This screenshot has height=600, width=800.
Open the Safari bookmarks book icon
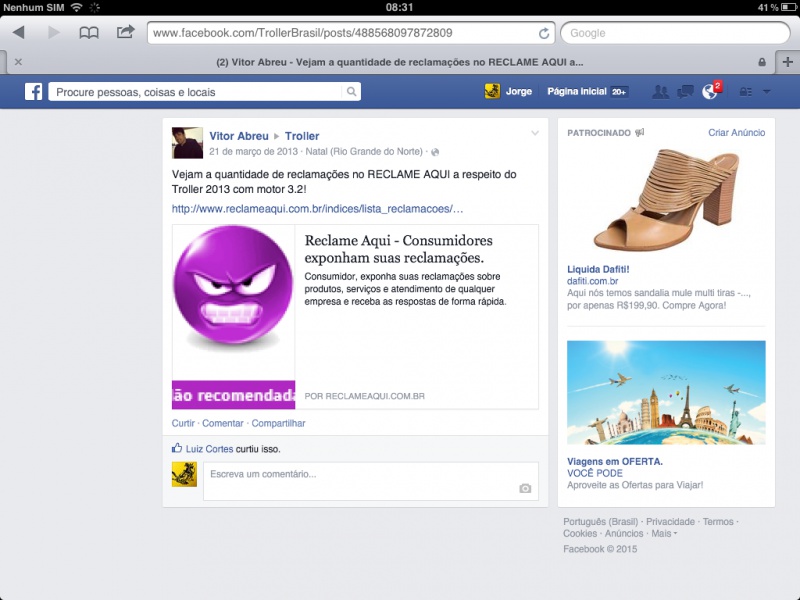(x=89, y=33)
